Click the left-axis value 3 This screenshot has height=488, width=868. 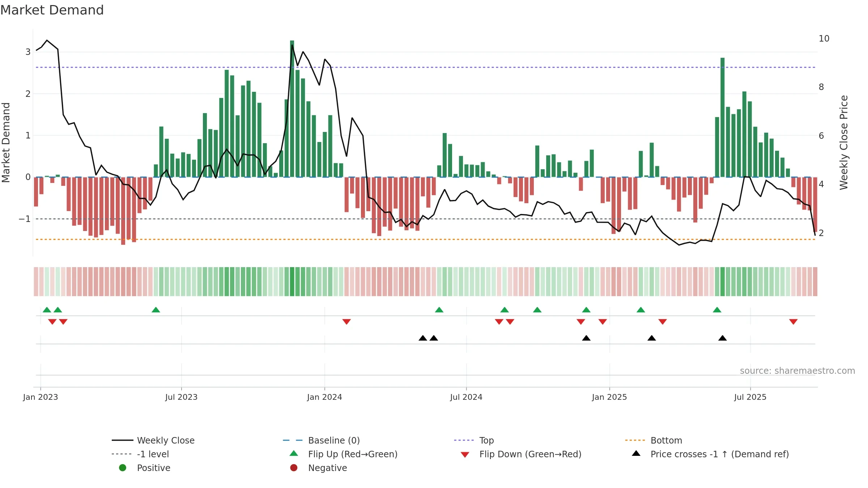28,52
